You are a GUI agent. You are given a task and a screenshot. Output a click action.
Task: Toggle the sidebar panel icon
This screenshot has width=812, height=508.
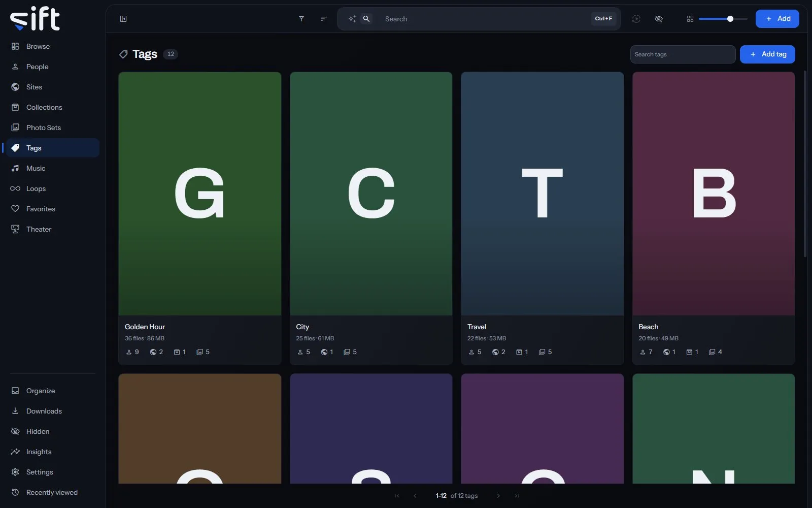coord(123,19)
